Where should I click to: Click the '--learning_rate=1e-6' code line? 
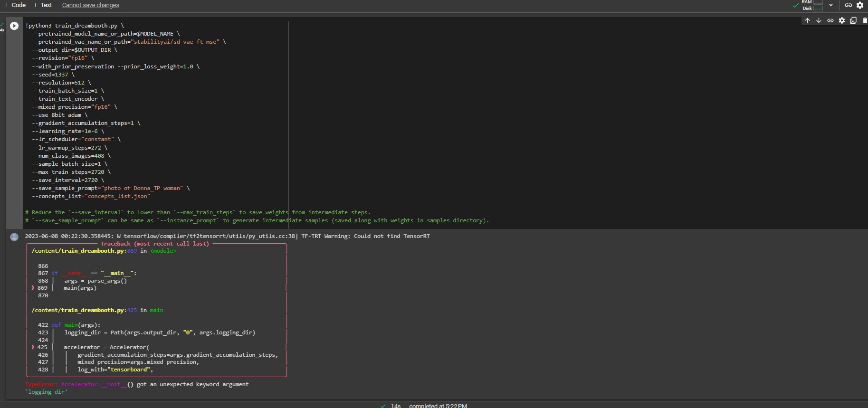pos(67,131)
